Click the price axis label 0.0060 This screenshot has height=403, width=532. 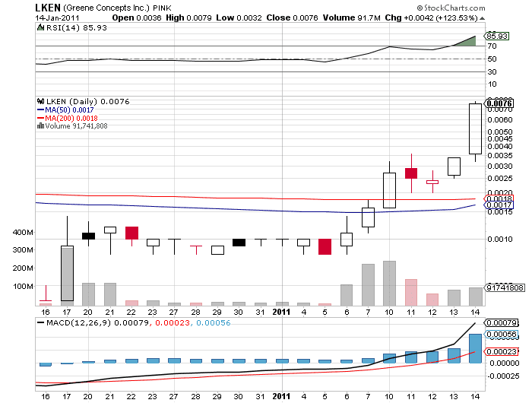500,120
